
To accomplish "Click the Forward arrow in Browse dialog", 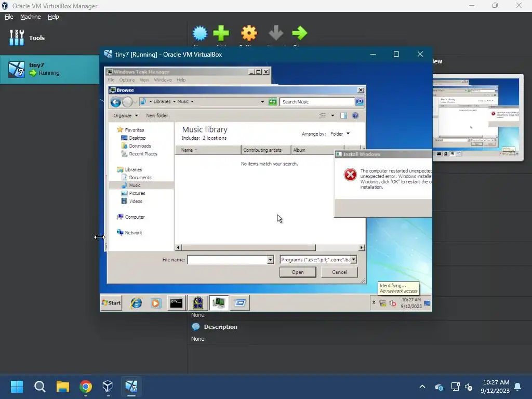I will pos(127,102).
